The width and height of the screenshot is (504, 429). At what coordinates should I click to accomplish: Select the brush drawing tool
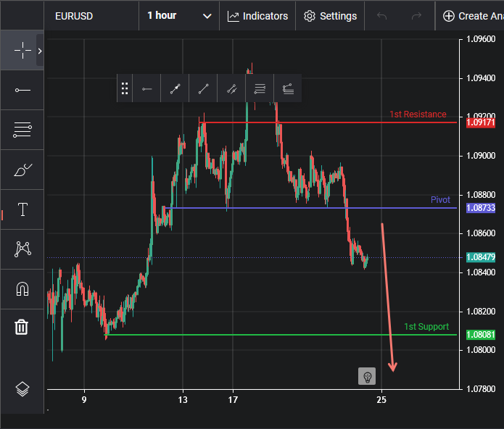[x=22, y=170]
